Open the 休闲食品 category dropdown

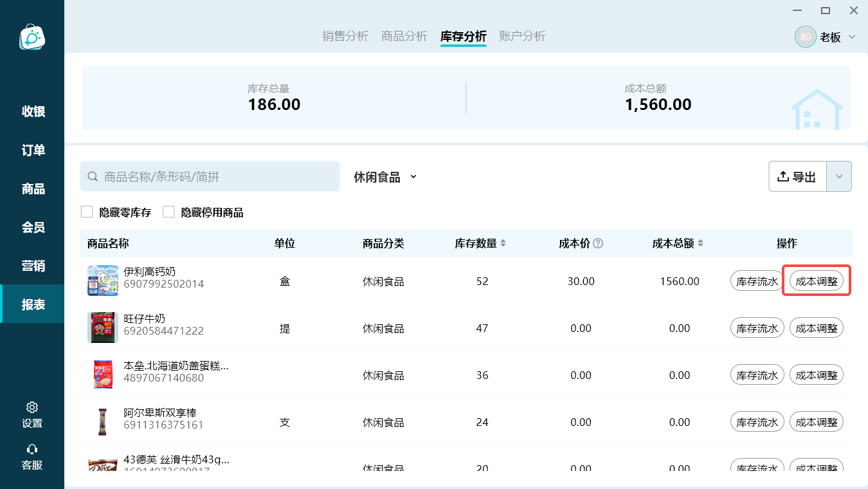(x=385, y=177)
